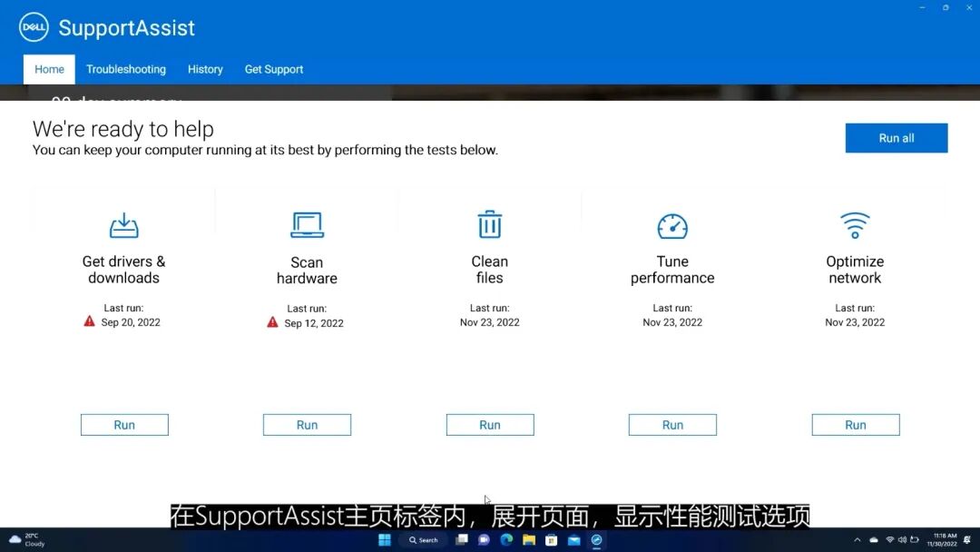This screenshot has height=552, width=980.
Task: Open the Mail app from the taskbar
Action: (573, 539)
